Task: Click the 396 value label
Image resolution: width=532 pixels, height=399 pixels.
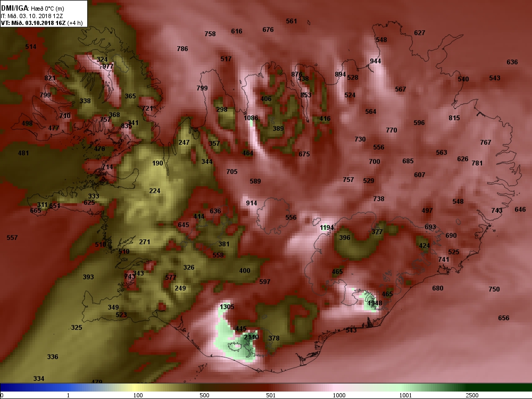Action: [344, 237]
